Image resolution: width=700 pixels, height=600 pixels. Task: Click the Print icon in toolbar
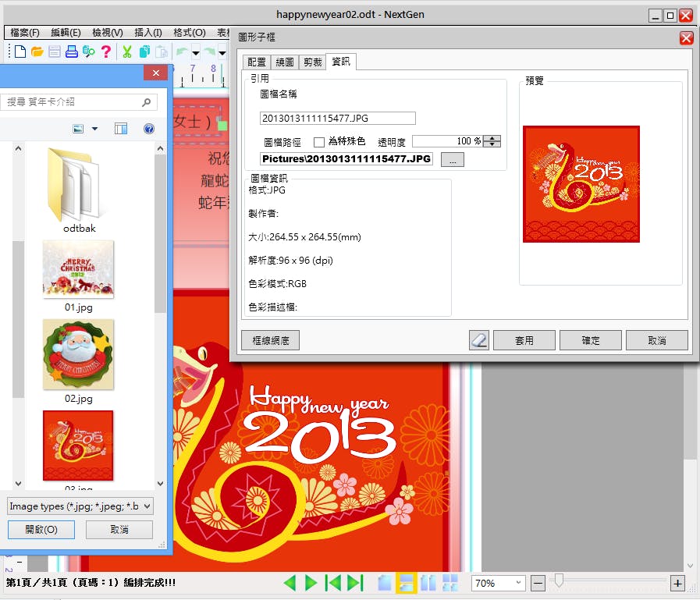point(72,52)
